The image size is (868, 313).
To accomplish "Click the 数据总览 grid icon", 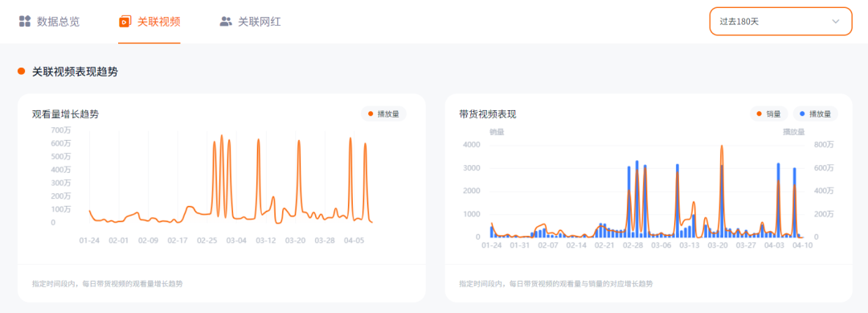I will (24, 22).
